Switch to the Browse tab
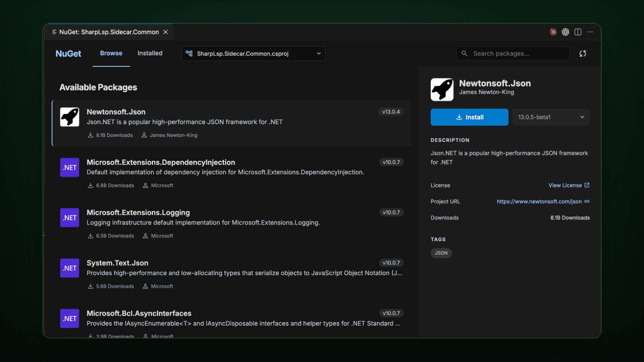The image size is (644, 362). (111, 53)
